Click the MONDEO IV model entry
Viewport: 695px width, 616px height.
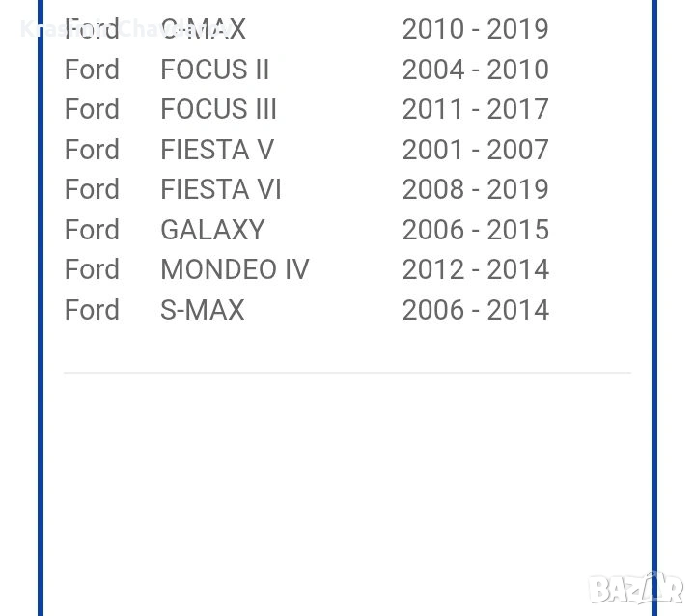click(235, 269)
